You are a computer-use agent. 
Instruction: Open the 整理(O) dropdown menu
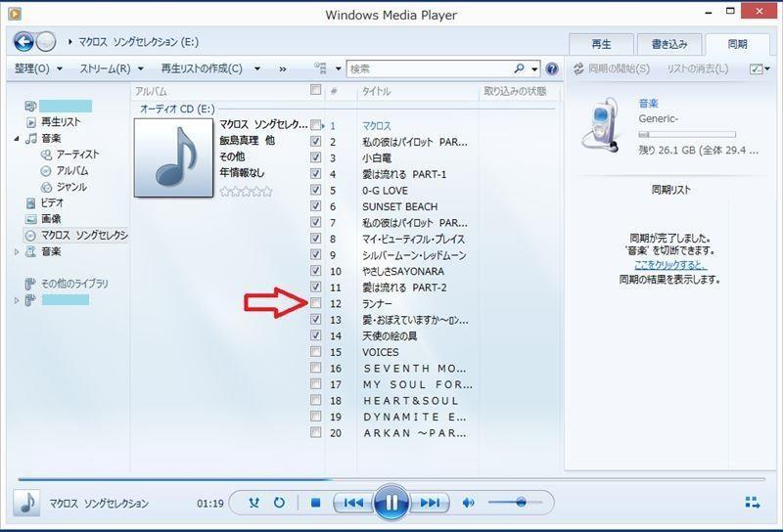pos(38,68)
